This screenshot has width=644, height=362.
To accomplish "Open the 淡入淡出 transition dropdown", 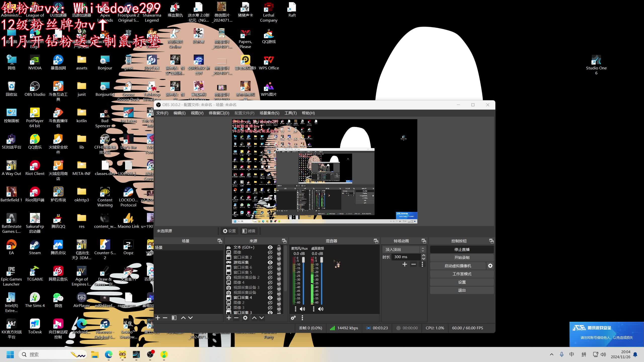I will click(x=405, y=249).
